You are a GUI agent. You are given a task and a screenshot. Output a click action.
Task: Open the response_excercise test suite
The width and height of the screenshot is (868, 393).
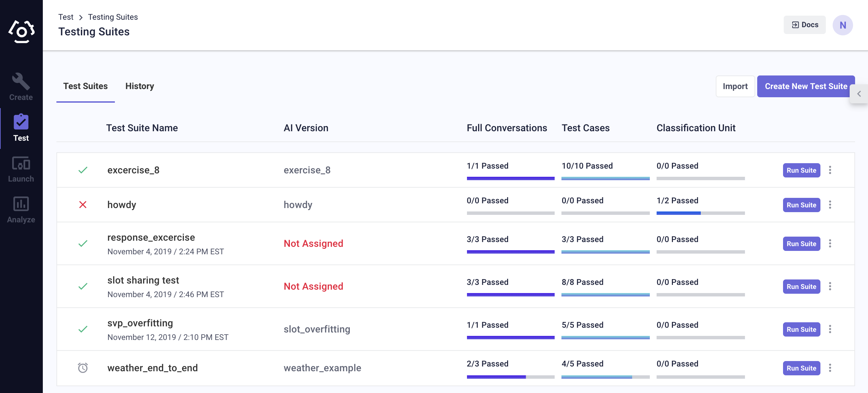coord(151,237)
